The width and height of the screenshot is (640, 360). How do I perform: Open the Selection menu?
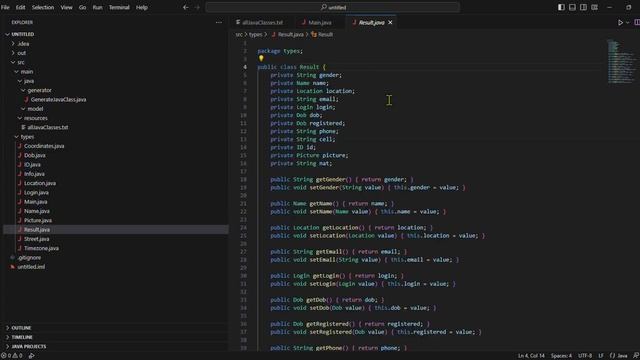[x=43, y=7]
